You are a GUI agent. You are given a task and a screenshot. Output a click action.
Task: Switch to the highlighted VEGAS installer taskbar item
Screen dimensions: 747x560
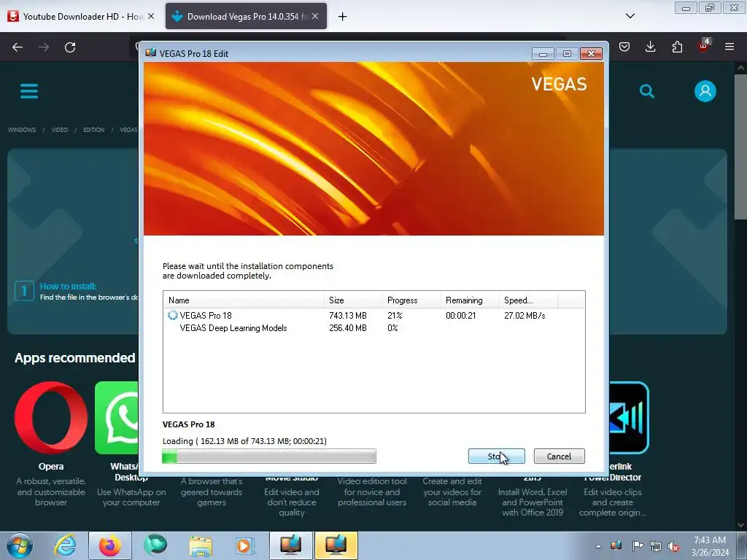pos(336,545)
